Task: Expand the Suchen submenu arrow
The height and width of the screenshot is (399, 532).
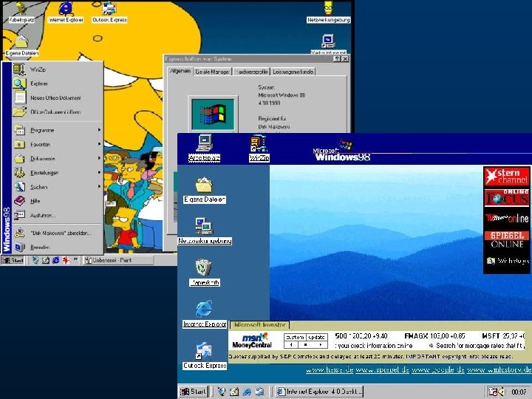Action: pos(99,187)
